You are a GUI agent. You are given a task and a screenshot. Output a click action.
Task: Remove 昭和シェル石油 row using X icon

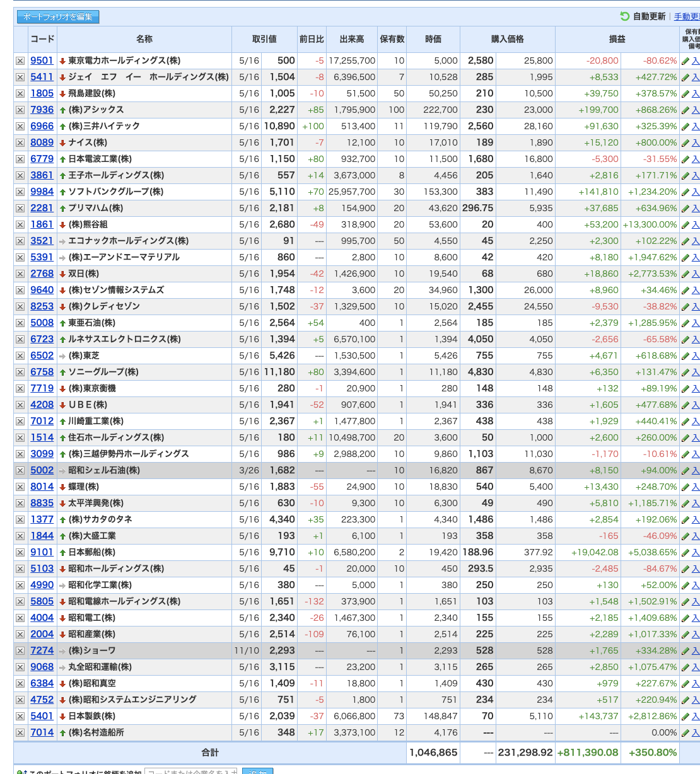point(20,470)
